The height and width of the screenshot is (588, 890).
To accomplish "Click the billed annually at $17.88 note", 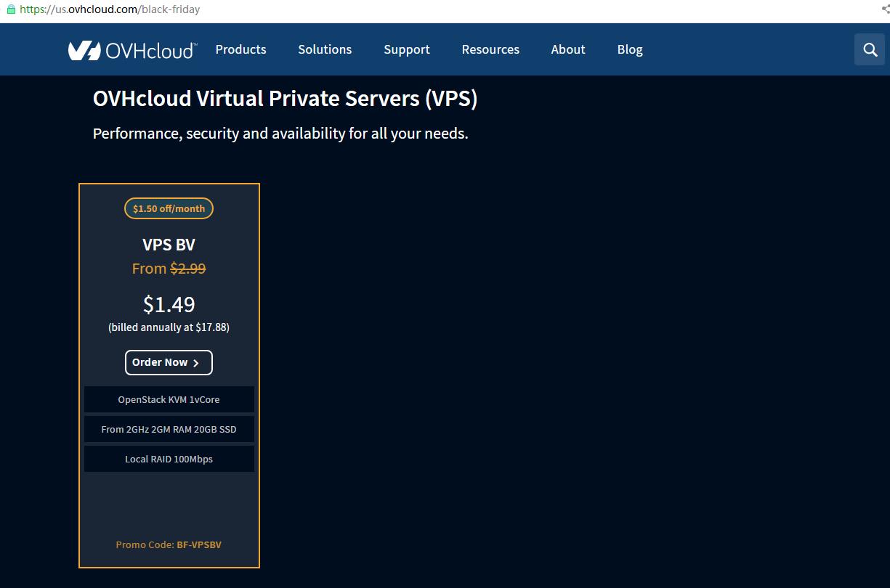I will [169, 327].
